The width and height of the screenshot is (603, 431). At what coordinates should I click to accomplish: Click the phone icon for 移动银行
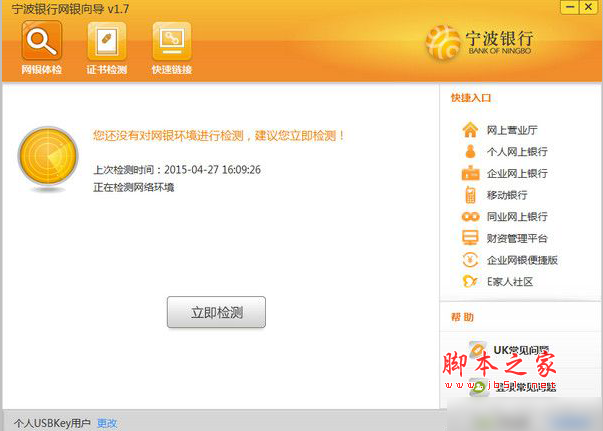(x=470, y=195)
